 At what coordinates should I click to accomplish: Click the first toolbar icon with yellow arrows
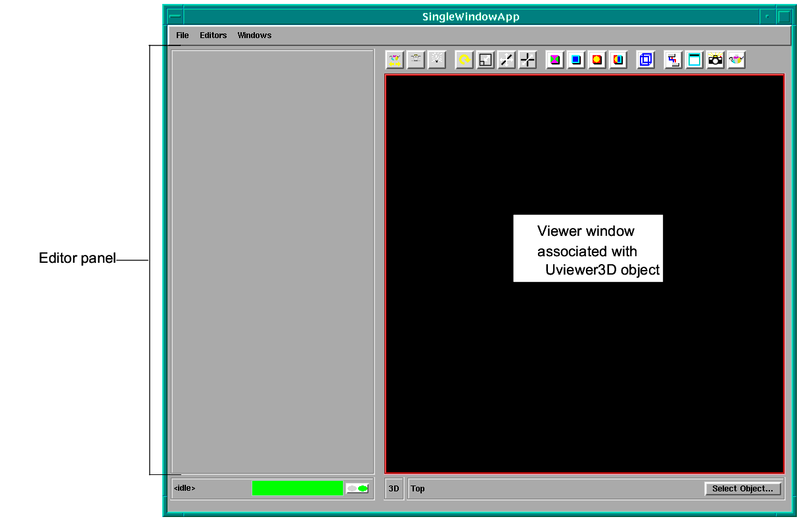(395, 60)
